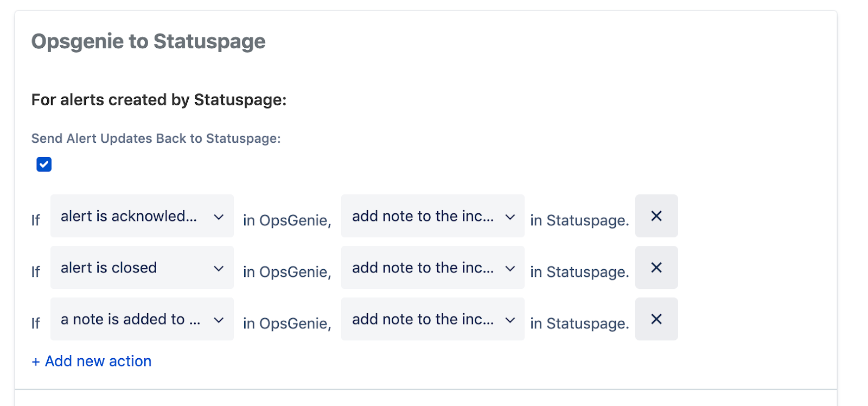868x406 pixels.
Task: Click chevron on "alert is acknowledged" selector
Action: (218, 216)
